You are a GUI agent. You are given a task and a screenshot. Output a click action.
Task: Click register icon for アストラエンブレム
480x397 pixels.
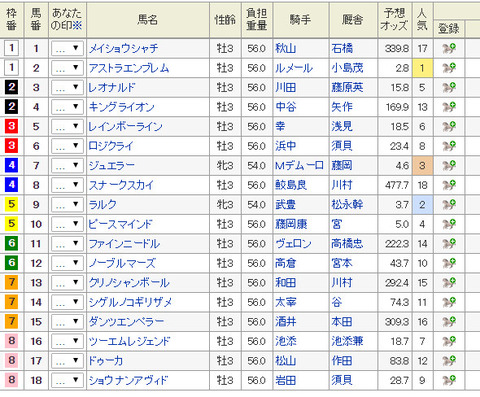pyautogui.click(x=449, y=68)
